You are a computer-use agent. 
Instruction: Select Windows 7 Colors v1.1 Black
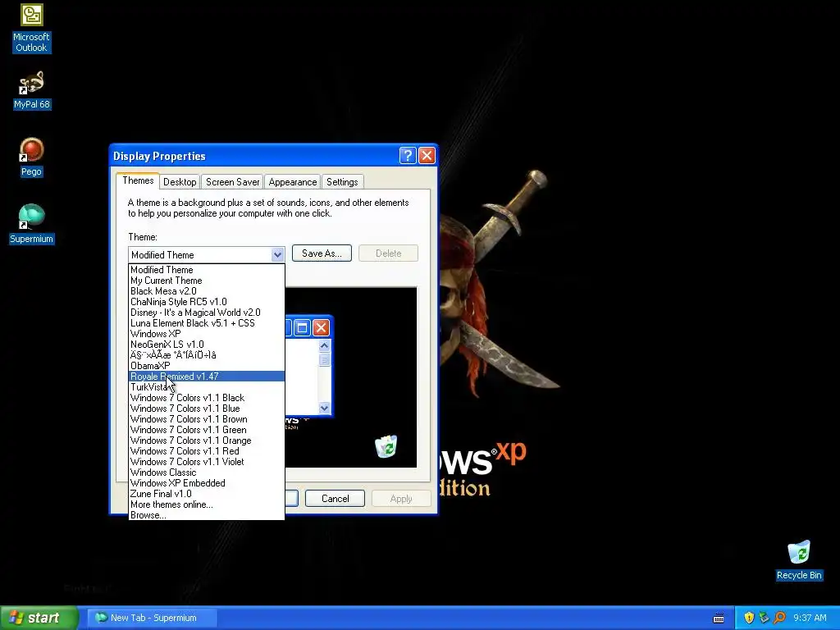(206, 398)
